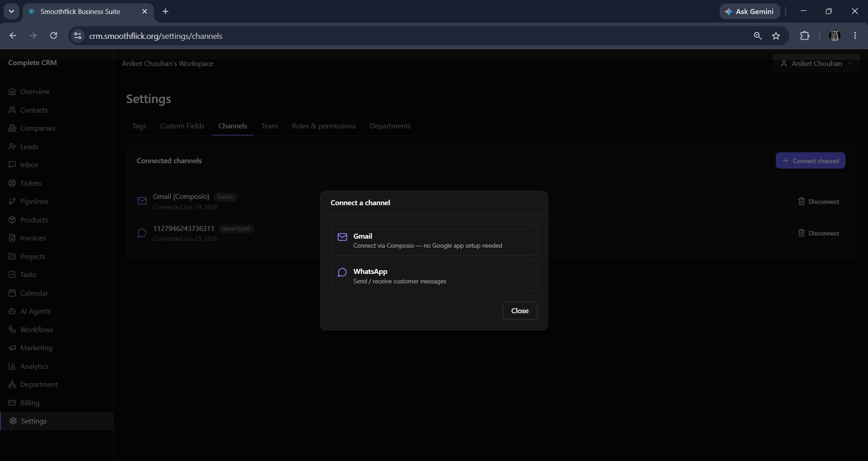
Task: Click Ask Gemini in the title bar
Action: coord(750,11)
